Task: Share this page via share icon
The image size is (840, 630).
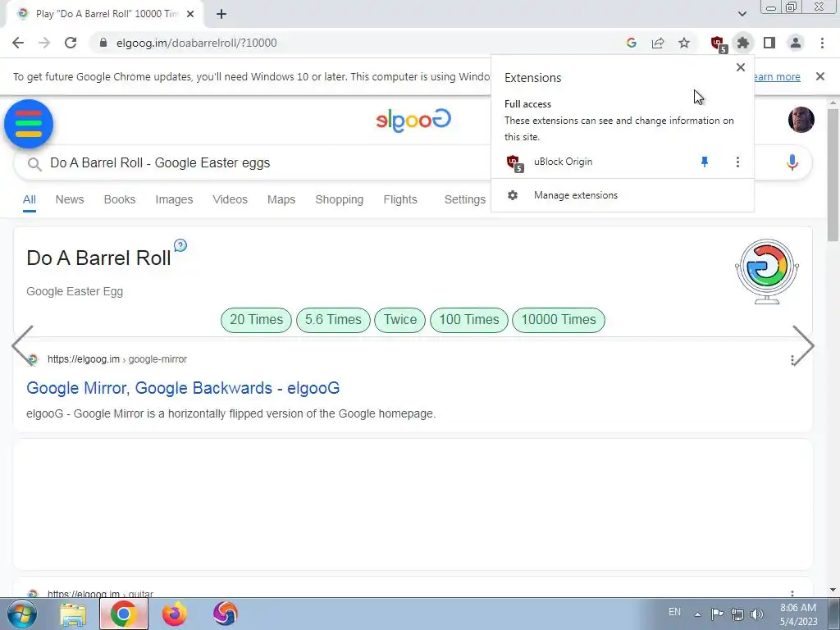Action: 658,43
